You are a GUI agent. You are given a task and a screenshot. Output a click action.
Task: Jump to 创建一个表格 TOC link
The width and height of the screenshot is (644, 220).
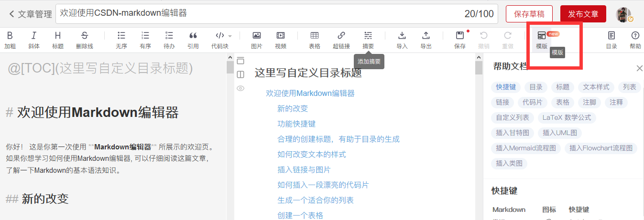[300, 215]
